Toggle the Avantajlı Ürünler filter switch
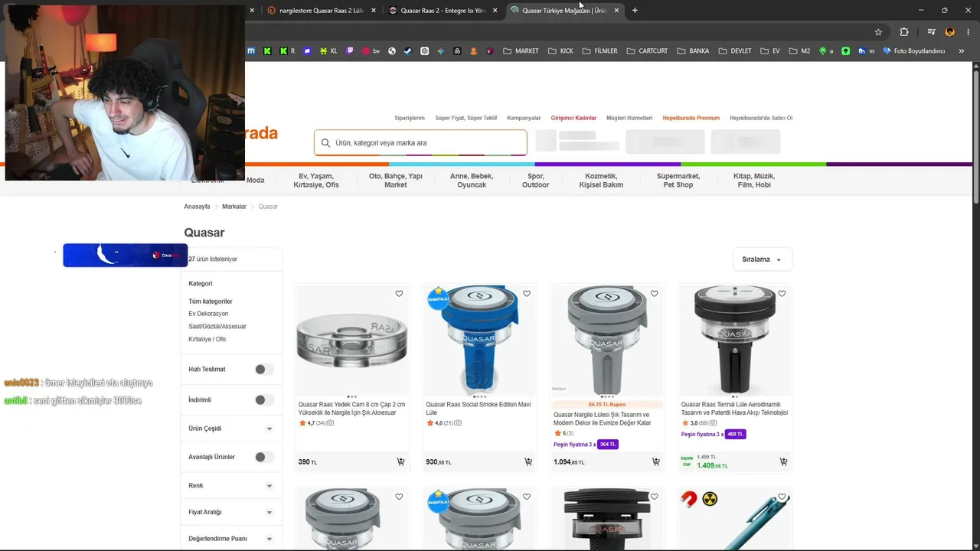Viewport: 980px width, 551px height. [264, 457]
